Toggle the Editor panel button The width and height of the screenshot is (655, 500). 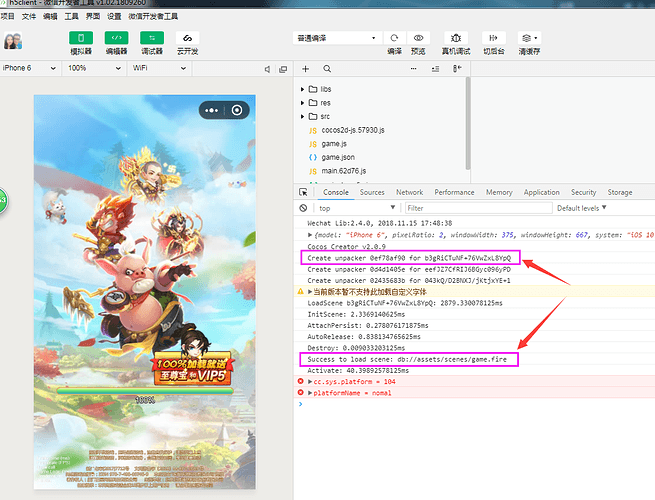click(116, 38)
